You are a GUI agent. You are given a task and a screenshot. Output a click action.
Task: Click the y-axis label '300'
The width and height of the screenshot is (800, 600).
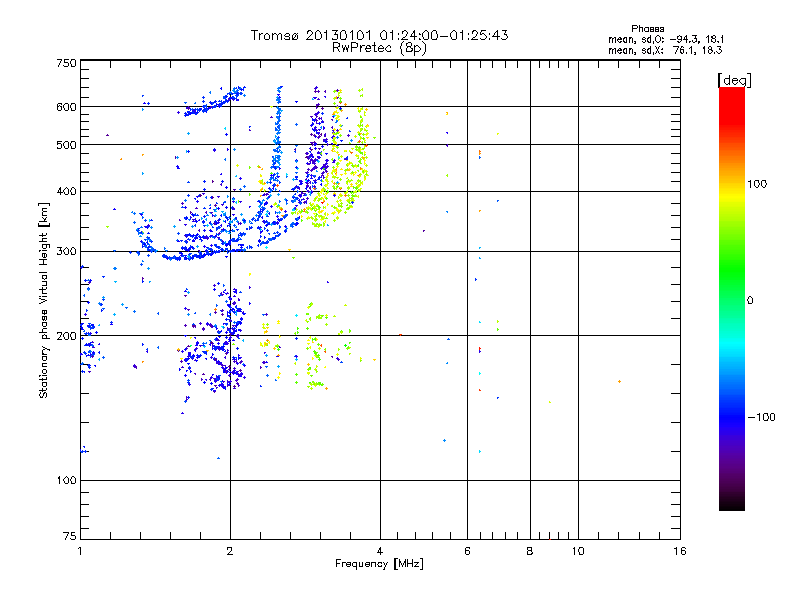[66, 252]
